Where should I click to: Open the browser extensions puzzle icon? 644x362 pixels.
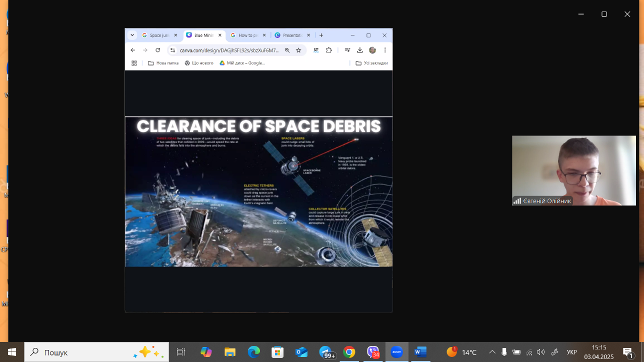click(x=328, y=50)
